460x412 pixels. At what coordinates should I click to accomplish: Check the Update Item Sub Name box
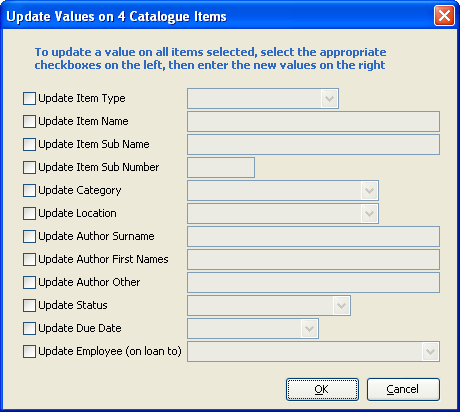click(29, 145)
